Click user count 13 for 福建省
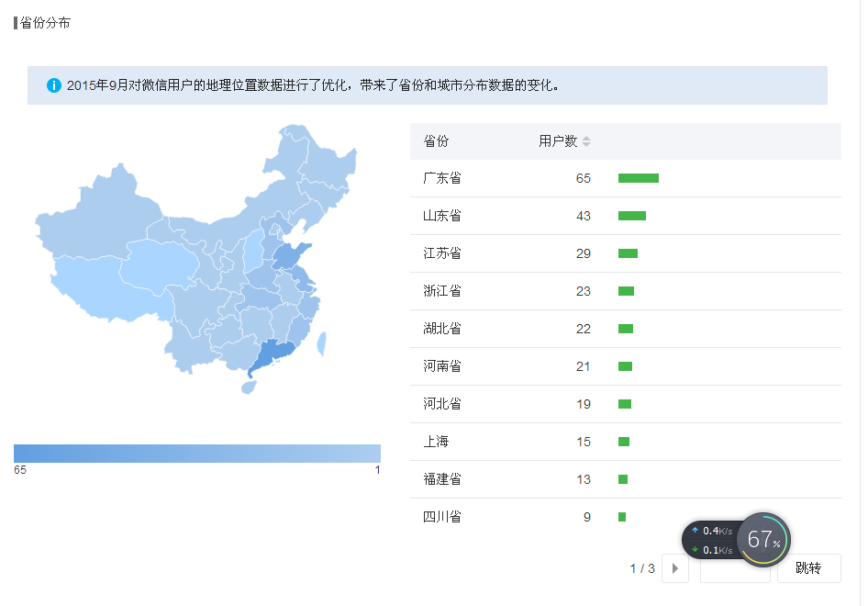Viewport: 868px width, 606px height. coord(583,479)
